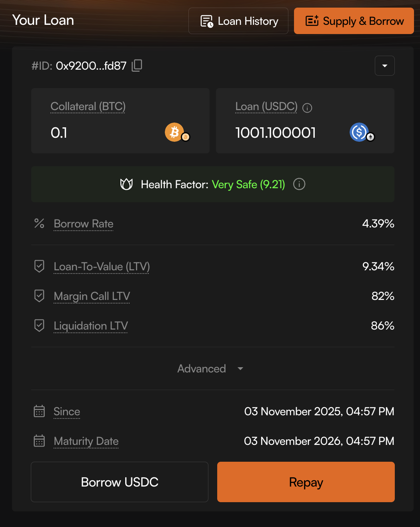Click the orange Repay button
The image size is (420, 527).
click(x=306, y=482)
